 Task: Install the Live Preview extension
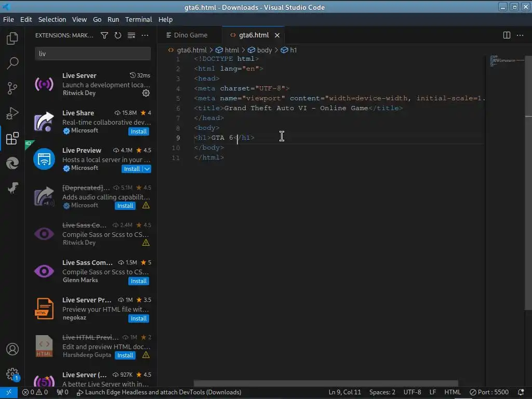tap(131, 169)
